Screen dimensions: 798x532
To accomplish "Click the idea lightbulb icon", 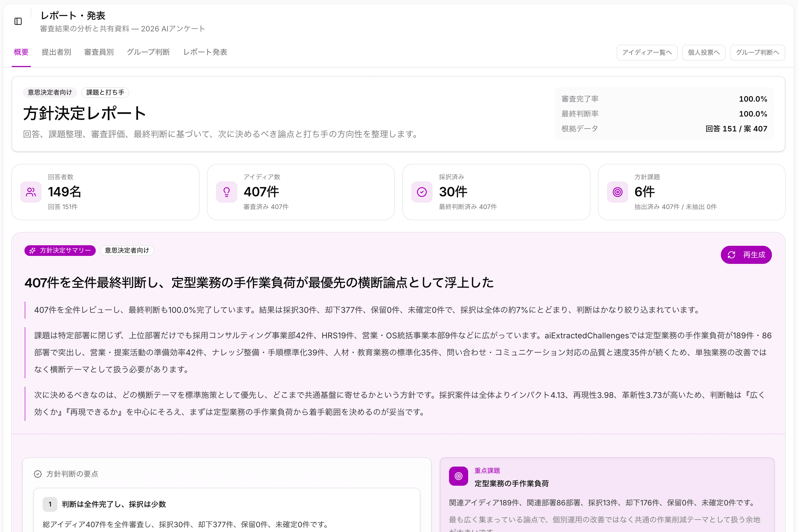I will [227, 192].
